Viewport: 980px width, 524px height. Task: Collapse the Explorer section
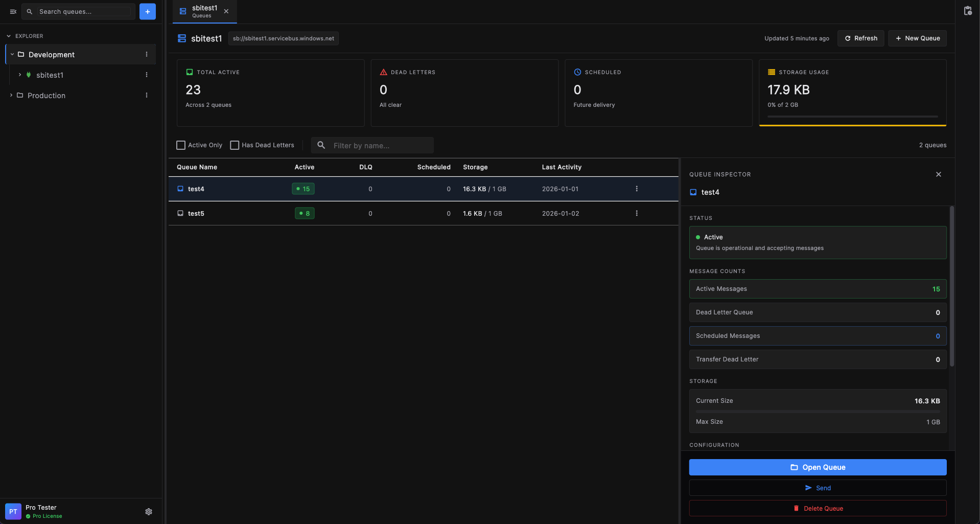pyautogui.click(x=9, y=36)
